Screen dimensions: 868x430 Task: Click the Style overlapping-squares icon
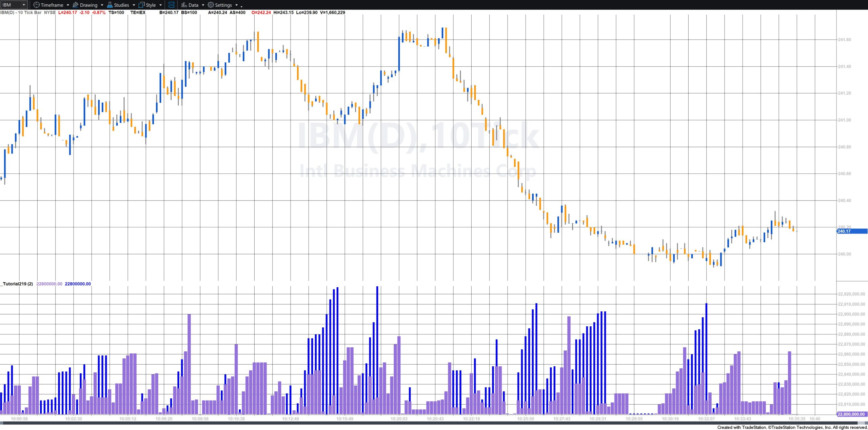pos(141,5)
